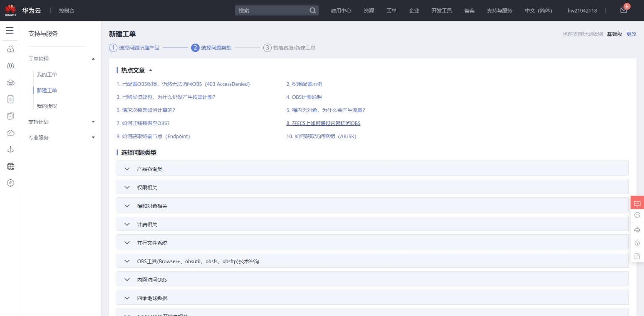Image resolution: width=644 pixels, height=316 pixels.
Task: Go back to step 1 选择问题所属产品
Action: 134,48
